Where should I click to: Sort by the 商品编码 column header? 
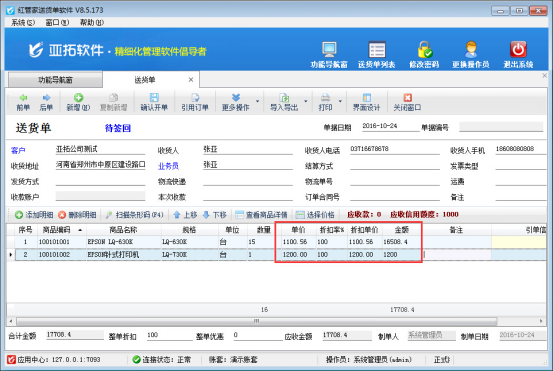click(61, 230)
